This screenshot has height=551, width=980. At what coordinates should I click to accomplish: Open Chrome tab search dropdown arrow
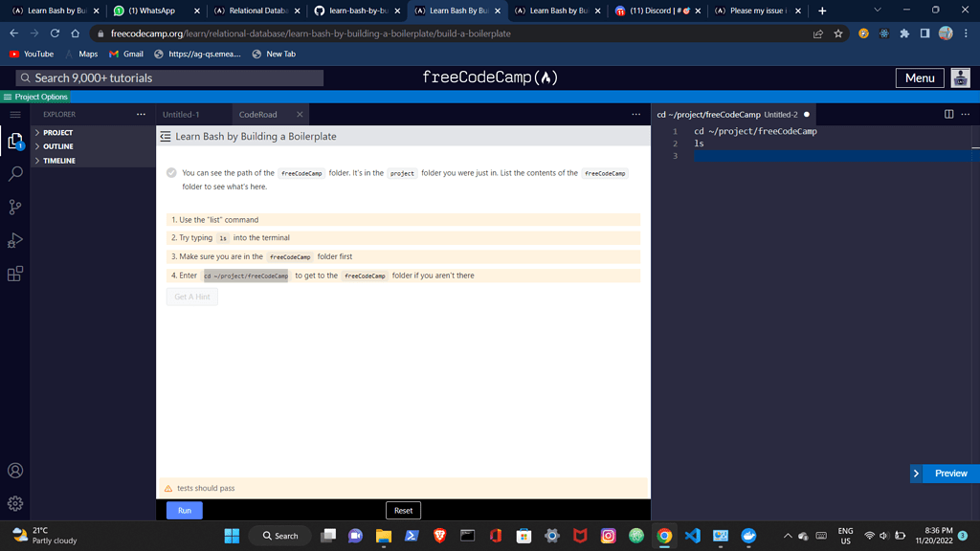click(878, 11)
